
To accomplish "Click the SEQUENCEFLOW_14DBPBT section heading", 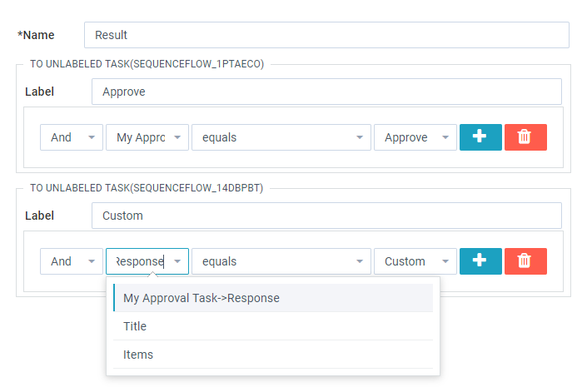I will point(147,188).
